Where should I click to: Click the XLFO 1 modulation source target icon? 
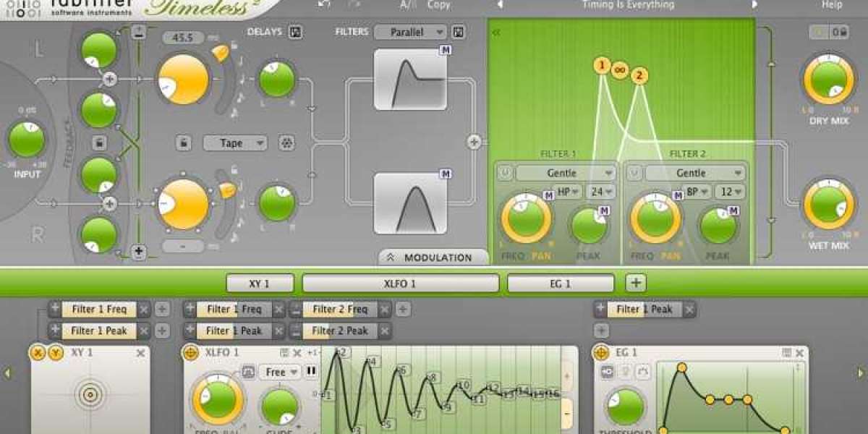191,353
